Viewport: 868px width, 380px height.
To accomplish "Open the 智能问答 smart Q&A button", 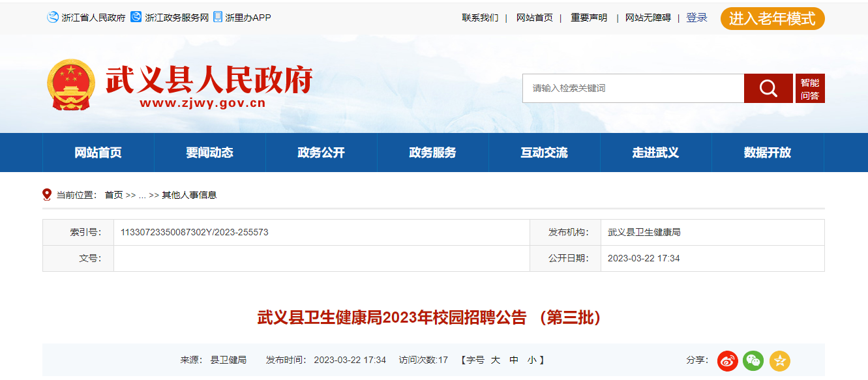I will click(x=810, y=89).
